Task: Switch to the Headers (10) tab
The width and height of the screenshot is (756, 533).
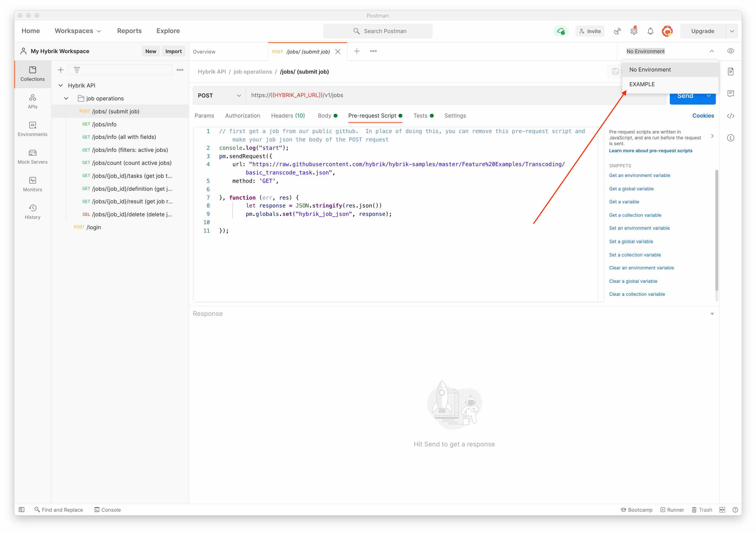Action: [x=288, y=115]
